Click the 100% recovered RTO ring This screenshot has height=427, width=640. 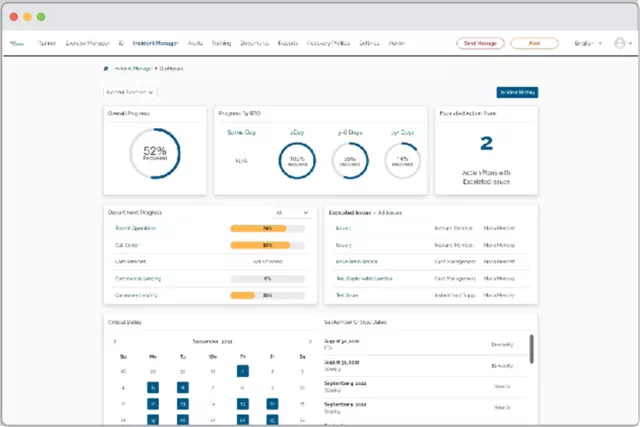[297, 160]
